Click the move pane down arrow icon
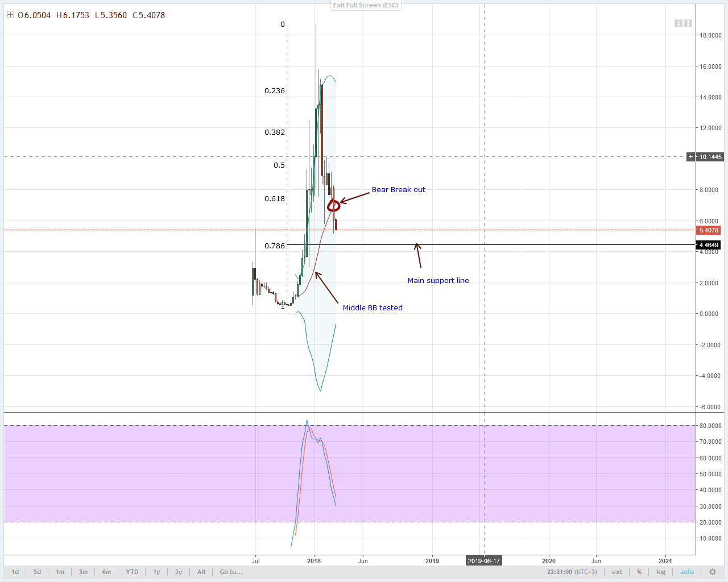The height and width of the screenshot is (582, 728). tap(679, 23)
